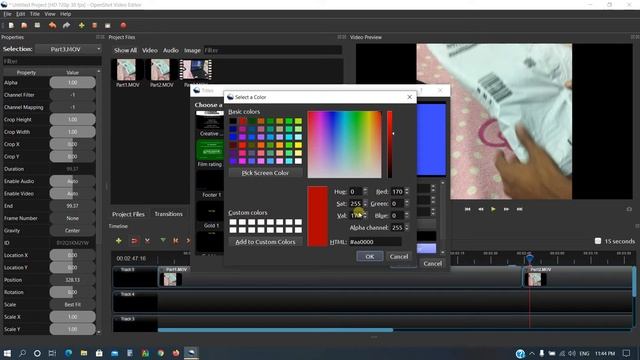The image size is (640, 360).
Task: Click the Save Project toolbar icon
Action: pyautogui.click(x=37, y=25)
